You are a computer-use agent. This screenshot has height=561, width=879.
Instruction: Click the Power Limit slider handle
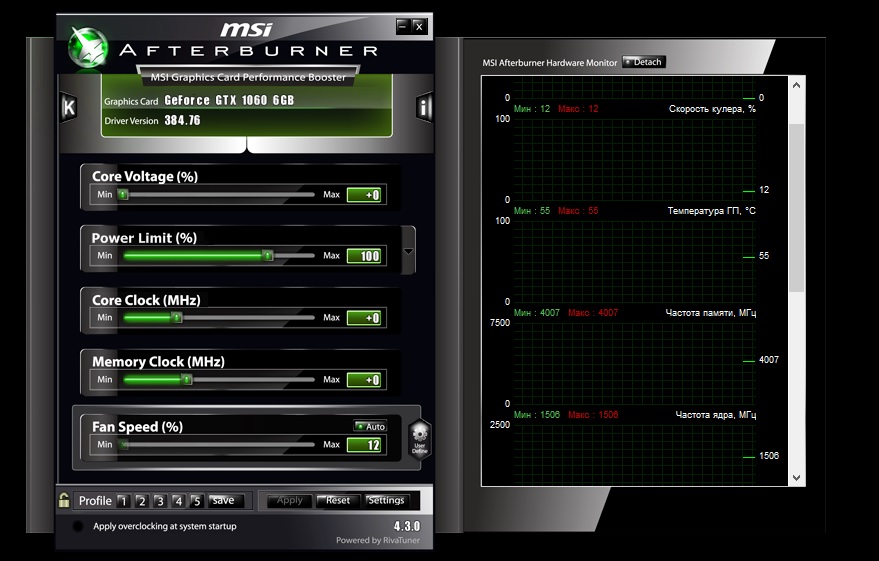(268, 256)
